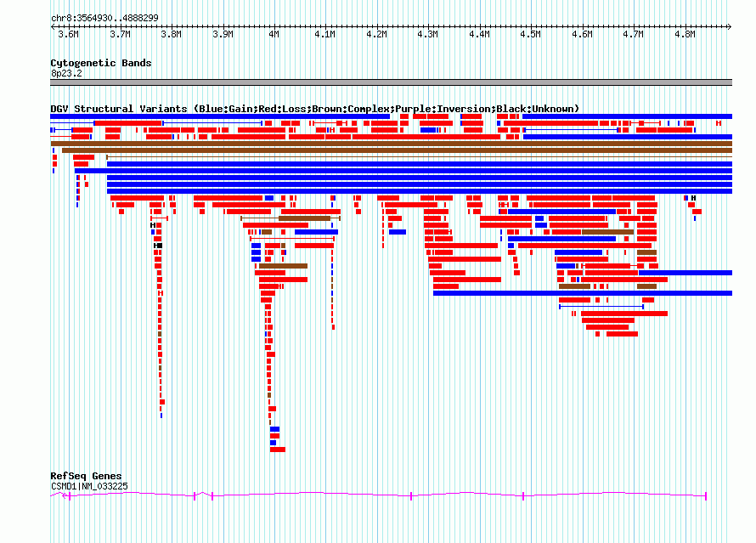Screen dimensions: 756x543
Task: Click the 3.8M ruler tick label
Action: (171, 34)
